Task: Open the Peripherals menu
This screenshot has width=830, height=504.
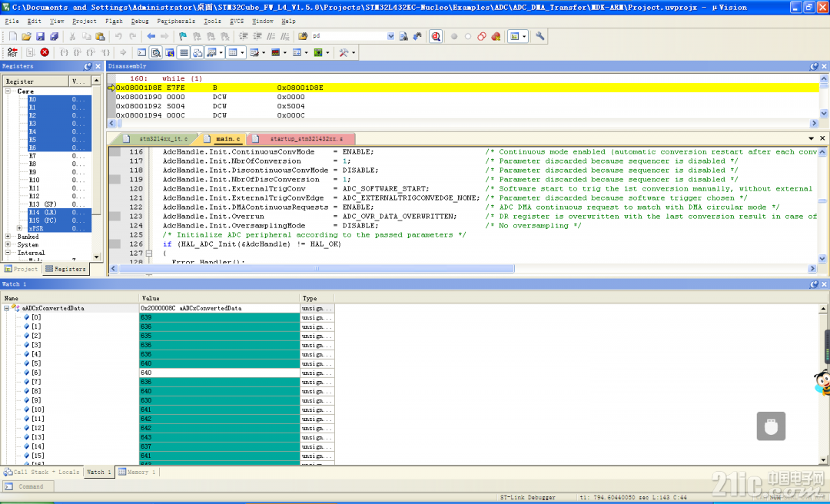Action: (x=176, y=22)
